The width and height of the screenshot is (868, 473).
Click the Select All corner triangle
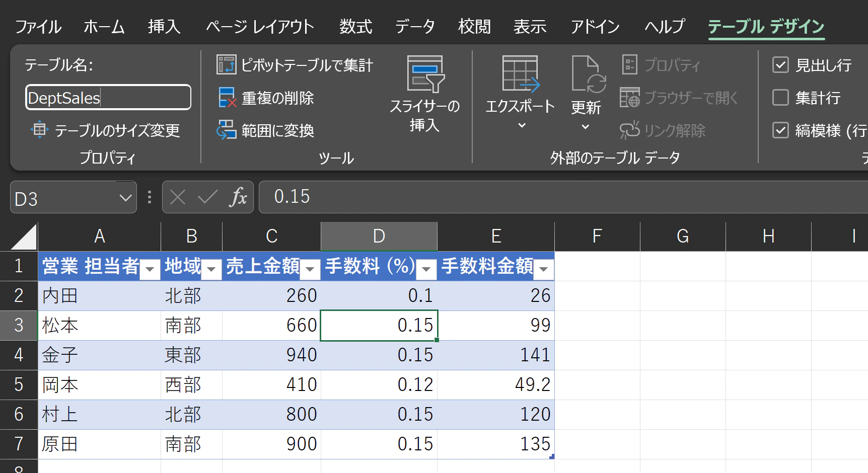[24, 236]
